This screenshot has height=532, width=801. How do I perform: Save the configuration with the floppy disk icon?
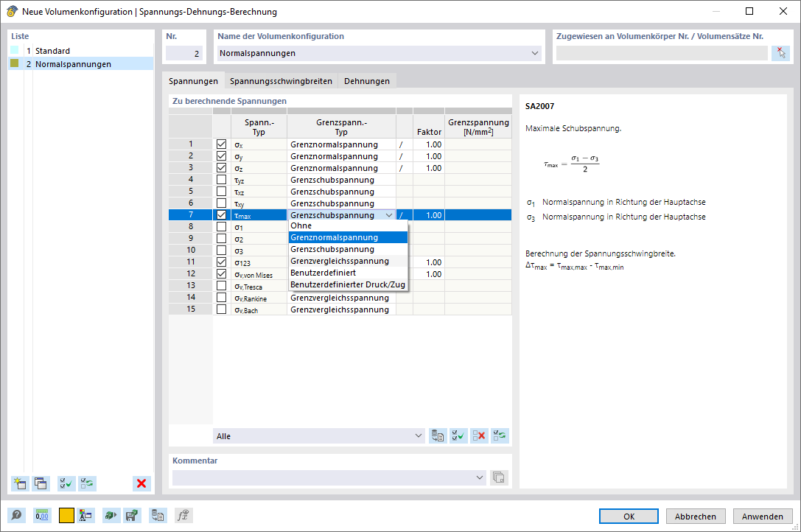point(133,516)
